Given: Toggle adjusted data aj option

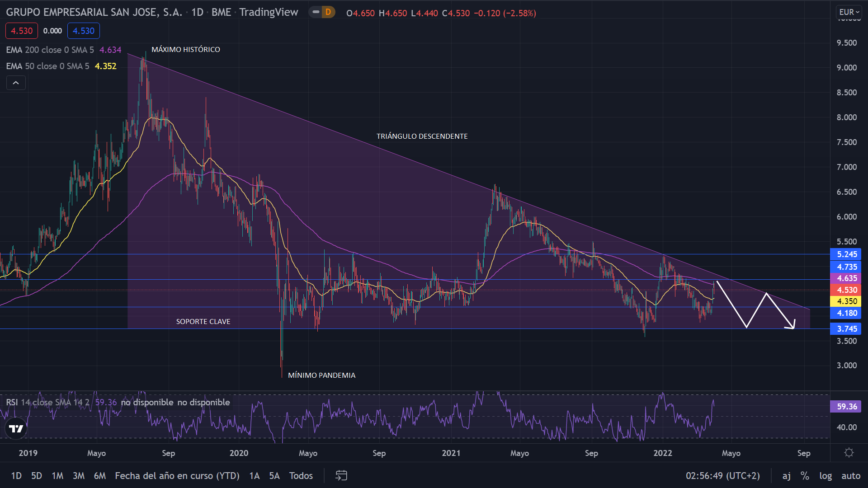Looking at the screenshot, I should point(787,475).
